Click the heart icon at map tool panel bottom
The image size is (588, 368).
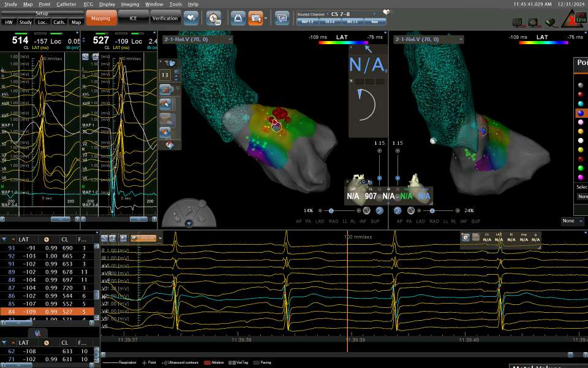[170, 145]
